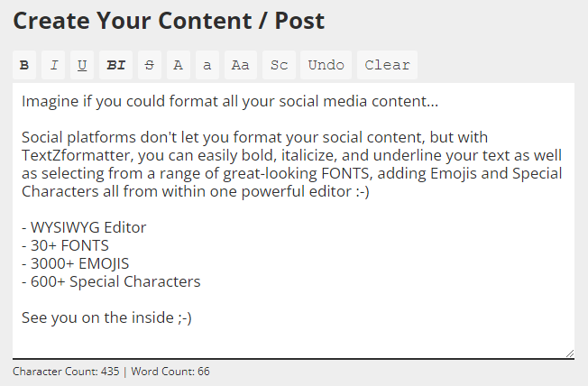This screenshot has height=386, width=588.
Task: Apply italic using the I button
Action: tap(54, 65)
